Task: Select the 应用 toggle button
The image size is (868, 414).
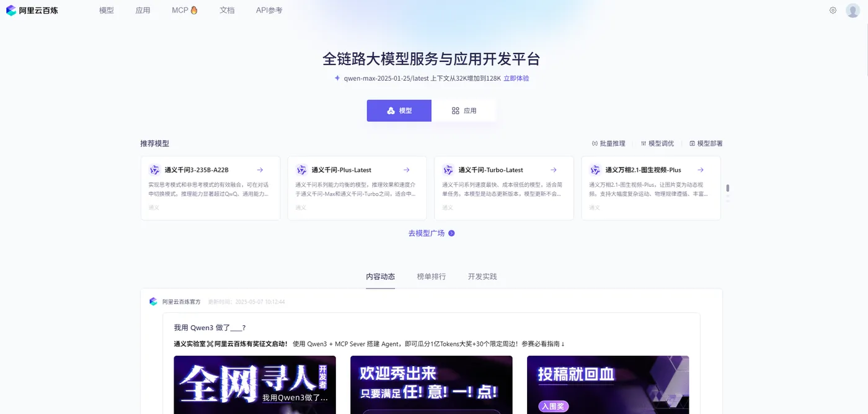Action: tap(464, 110)
